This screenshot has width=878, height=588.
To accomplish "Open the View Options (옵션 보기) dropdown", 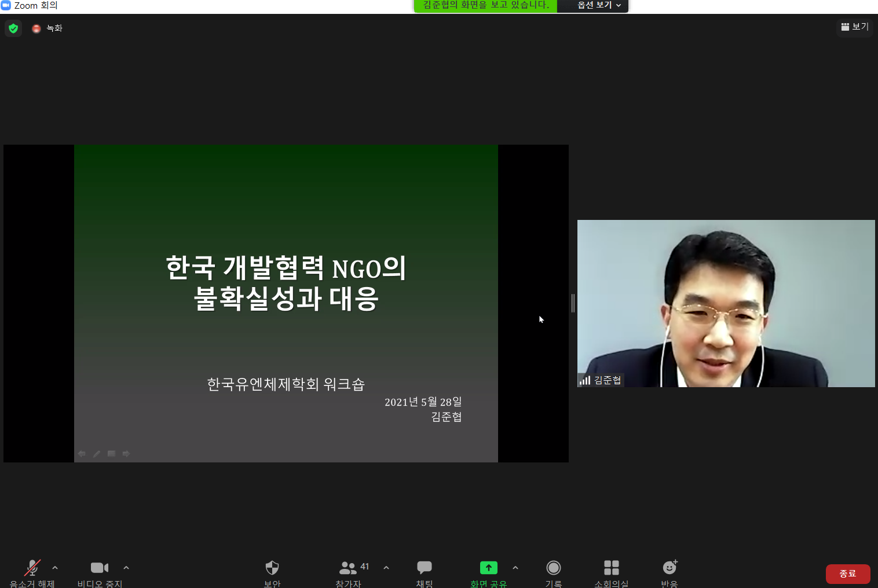I will pos(598,5).
